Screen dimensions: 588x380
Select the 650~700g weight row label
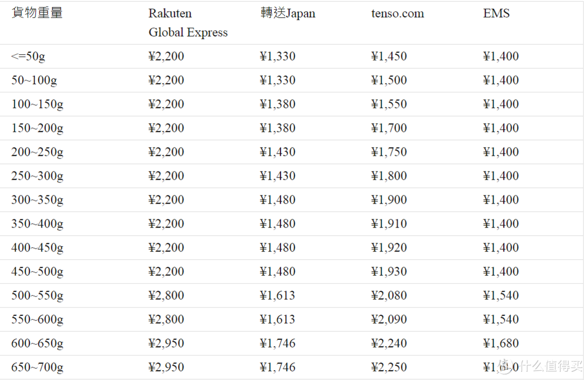point(37,367)
